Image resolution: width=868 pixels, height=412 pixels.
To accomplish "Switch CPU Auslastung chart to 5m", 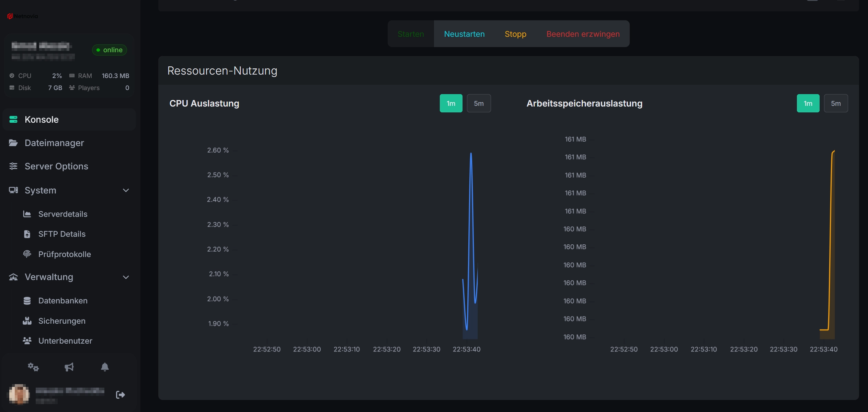I will coord(479,103).
